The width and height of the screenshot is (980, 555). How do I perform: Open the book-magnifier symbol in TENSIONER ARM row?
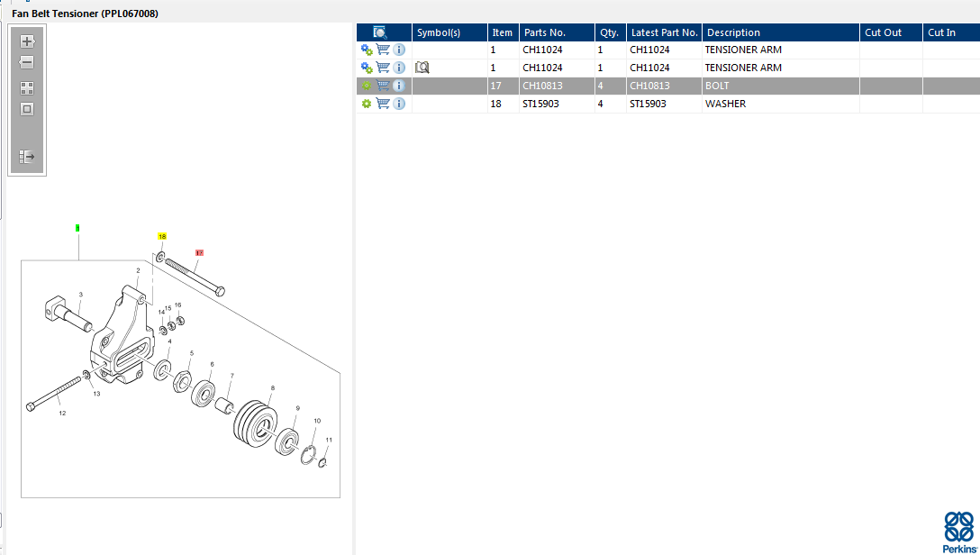click(x=422, y=68)
